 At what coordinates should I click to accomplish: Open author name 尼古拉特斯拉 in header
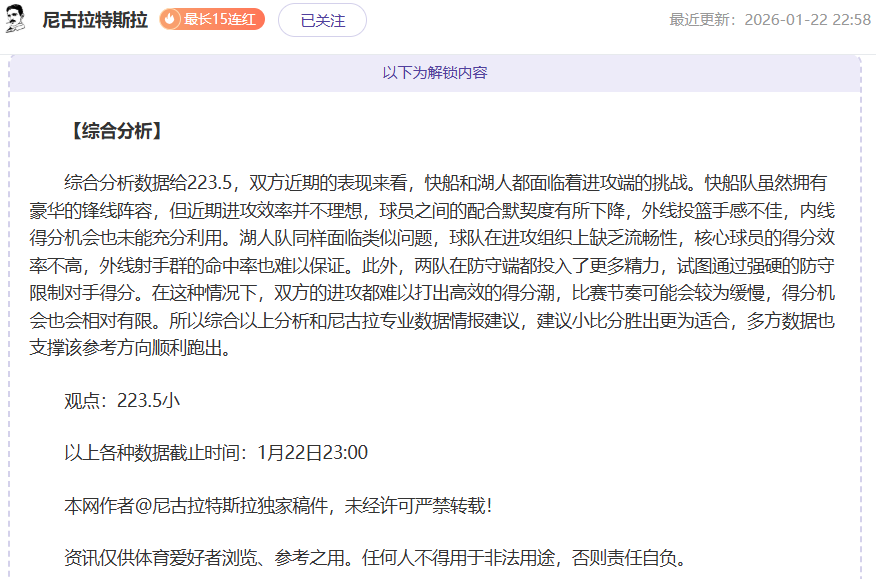click(x=95, y=20)
